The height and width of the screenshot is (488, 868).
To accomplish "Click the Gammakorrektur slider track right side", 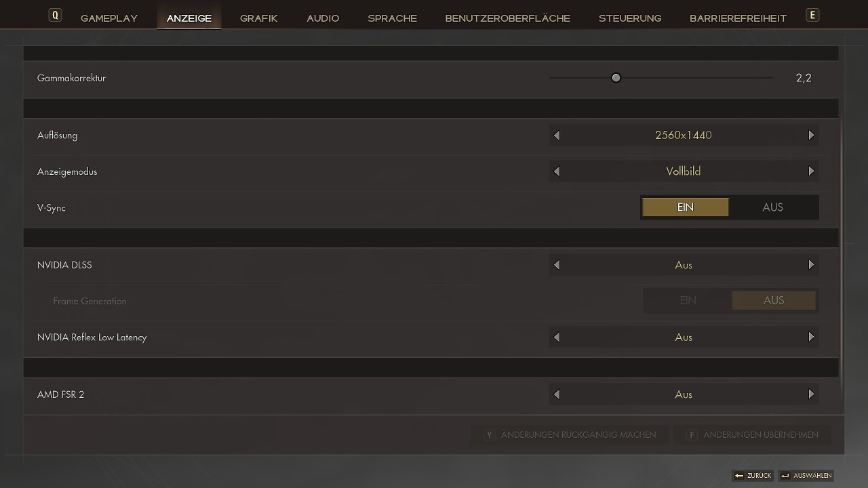I will [696, 78].
